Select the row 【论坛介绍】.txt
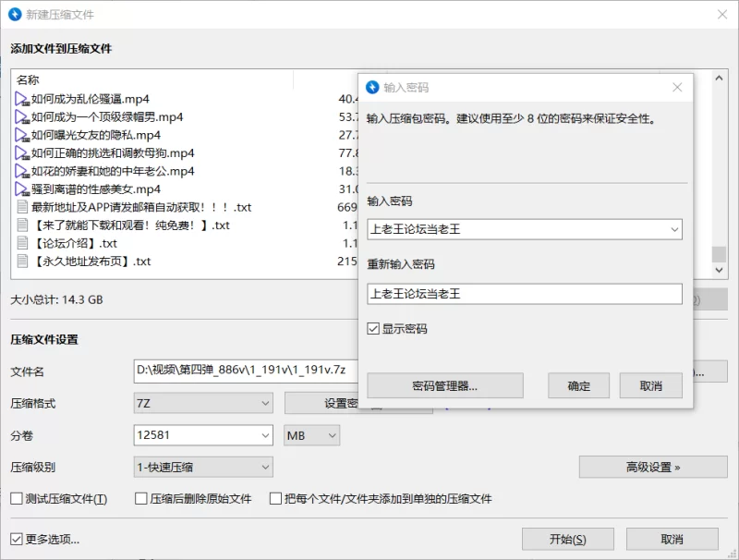The height and width of the screenshot is (560, 739). coord(185,243)
